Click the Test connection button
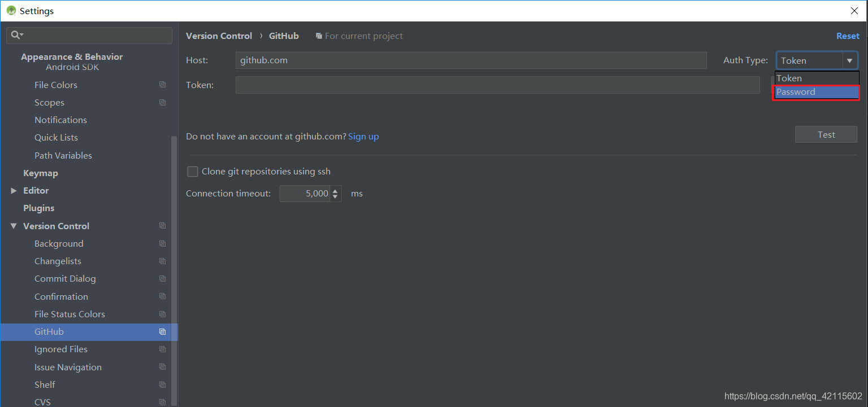The height and width of the screenshot is (407, 868). click(x=826, y=134)
